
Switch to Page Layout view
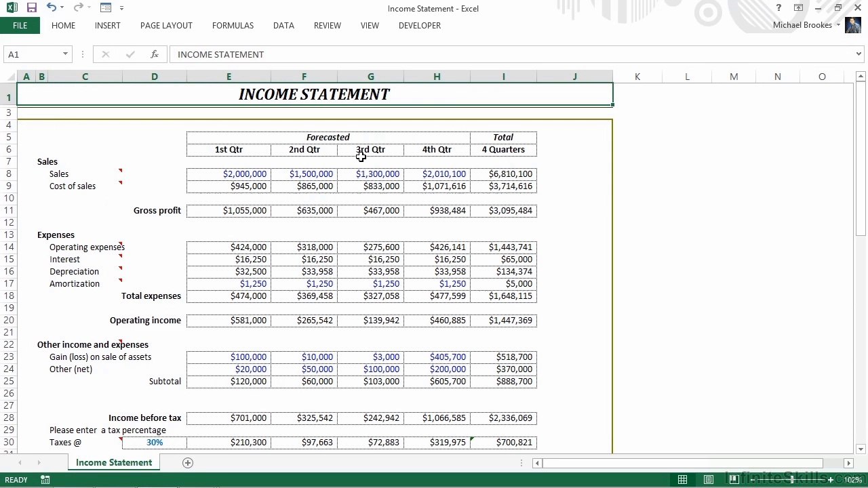(x=708, y=480)
